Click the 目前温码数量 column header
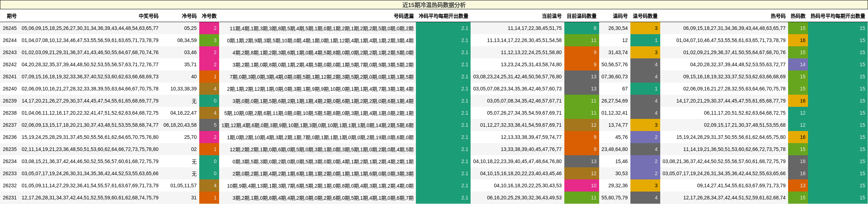The width and height of the screenshot is (868, 204). pos(581,16)
